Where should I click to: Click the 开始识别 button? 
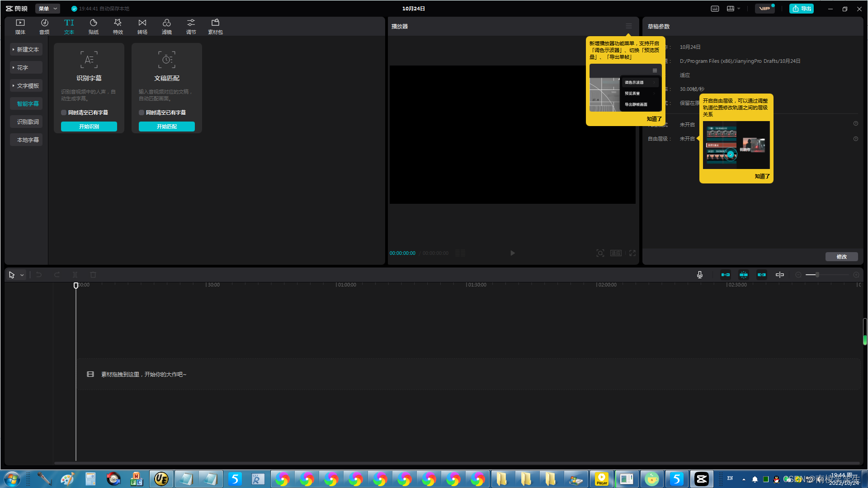pos(89,127)
